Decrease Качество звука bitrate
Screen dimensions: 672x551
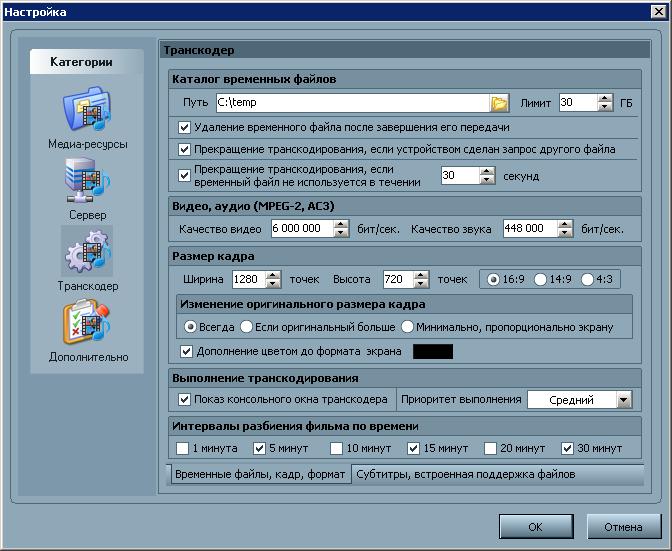tap(565, 233)
